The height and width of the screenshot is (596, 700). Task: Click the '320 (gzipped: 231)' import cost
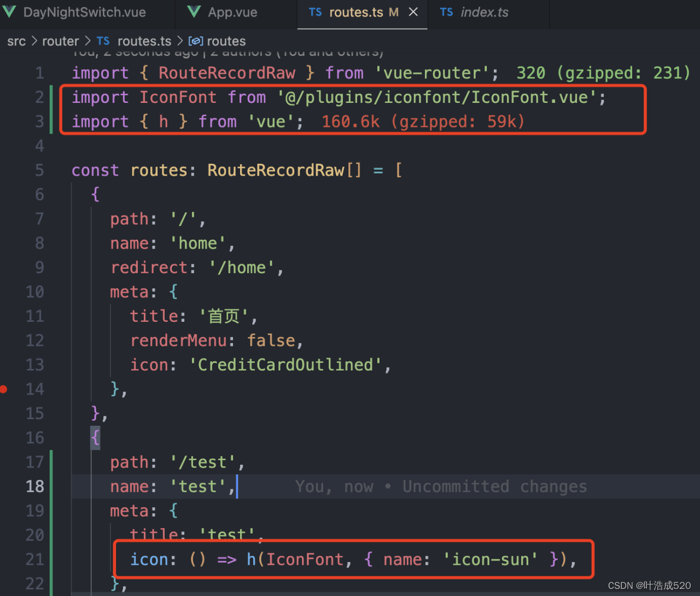604,73
